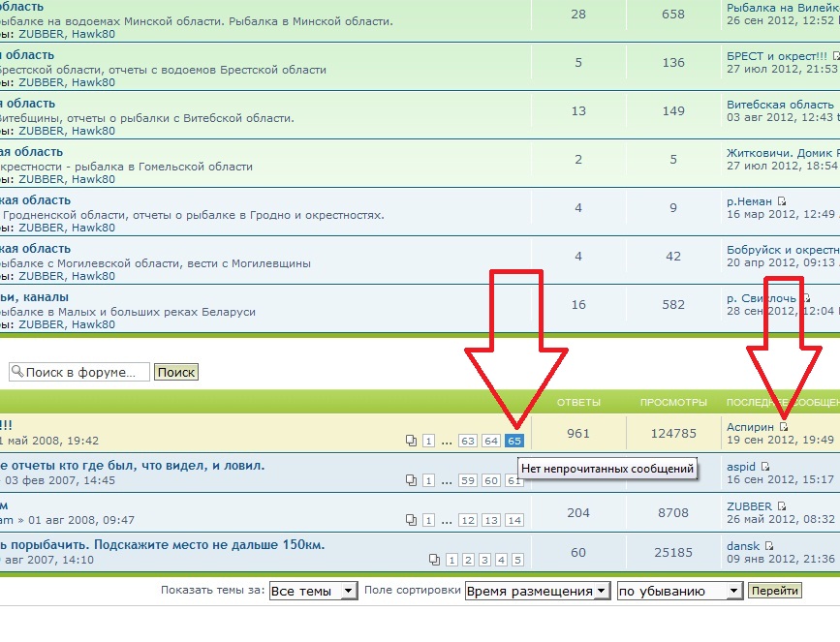This screenshot has height=642, width=840.
Task: Open the 'по убыванию' sort order dropdown
Action: (678, 591)
